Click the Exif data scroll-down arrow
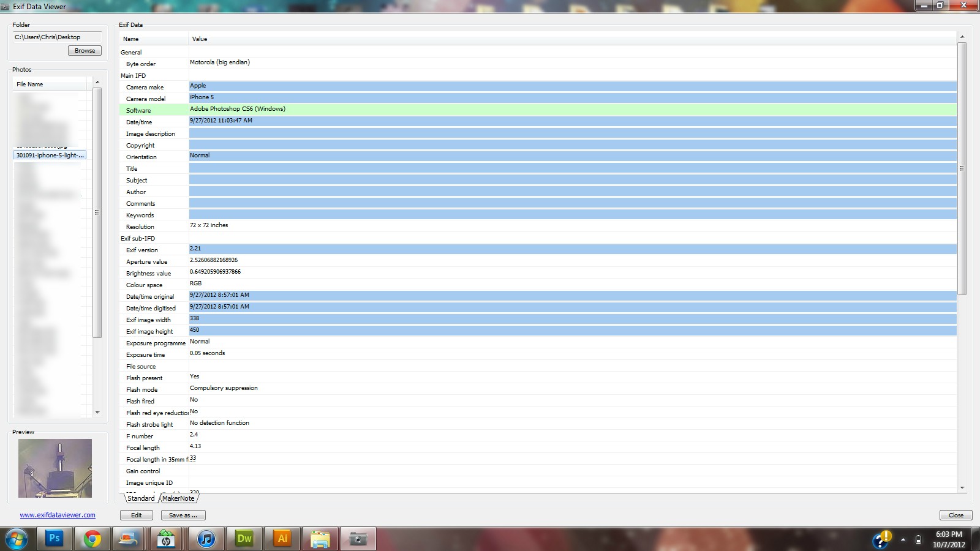 pos(962,488)
